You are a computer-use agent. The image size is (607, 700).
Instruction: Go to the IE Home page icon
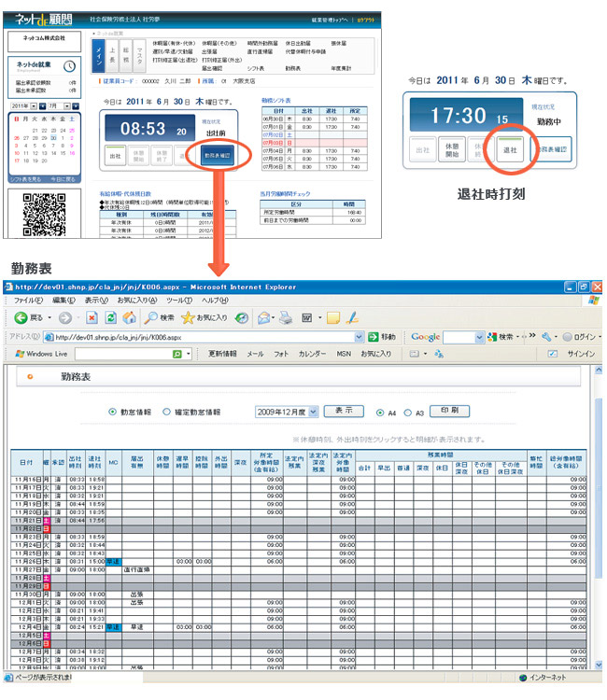pos(130,318)
